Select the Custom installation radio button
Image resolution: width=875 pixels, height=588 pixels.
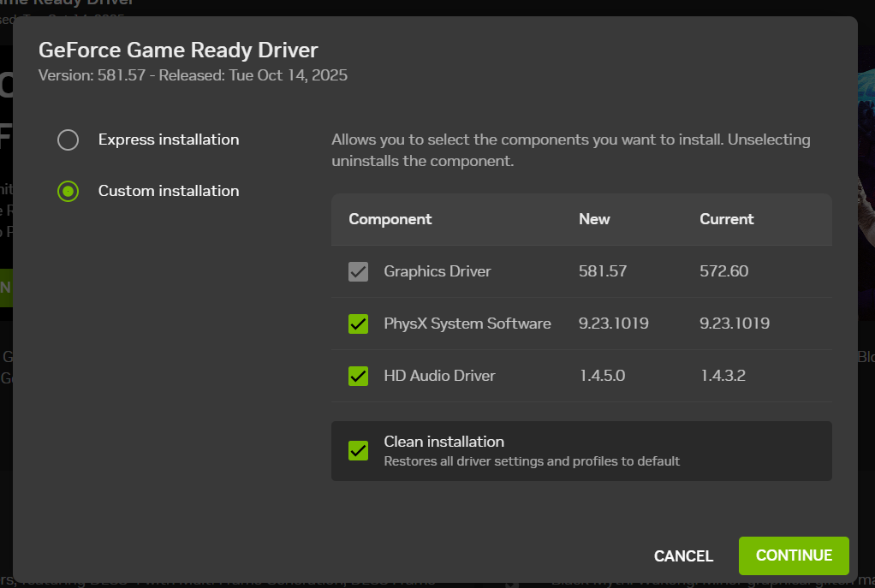pyautogui.click(x=68, y=191)
